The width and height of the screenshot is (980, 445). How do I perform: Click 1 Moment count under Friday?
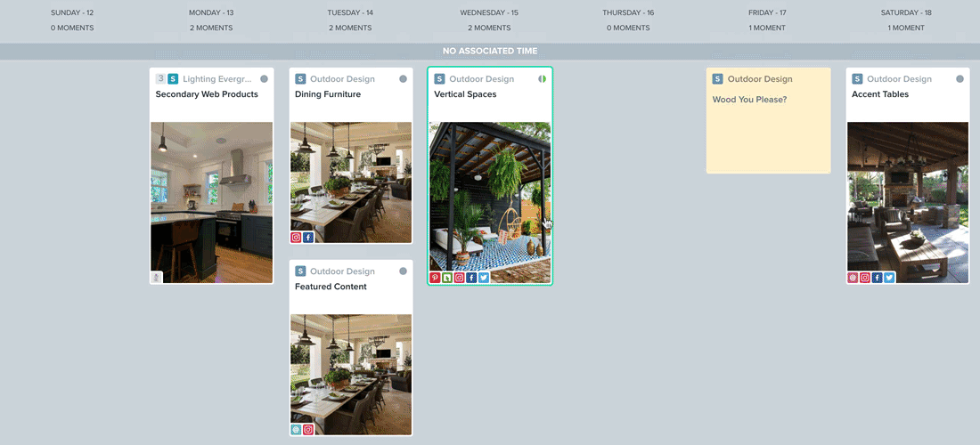767,28
